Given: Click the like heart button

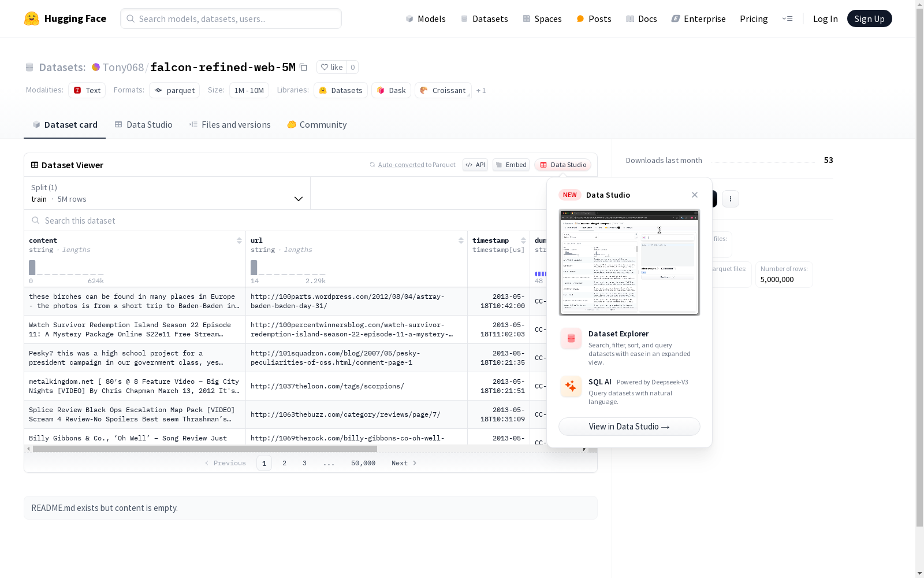Looking at the screenshot, I should point(332,67).
